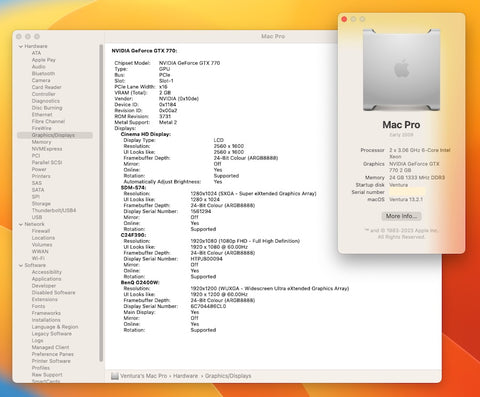Choose Frameworks entry
This screenshot has width=480, height=397.
coord(46,313)
